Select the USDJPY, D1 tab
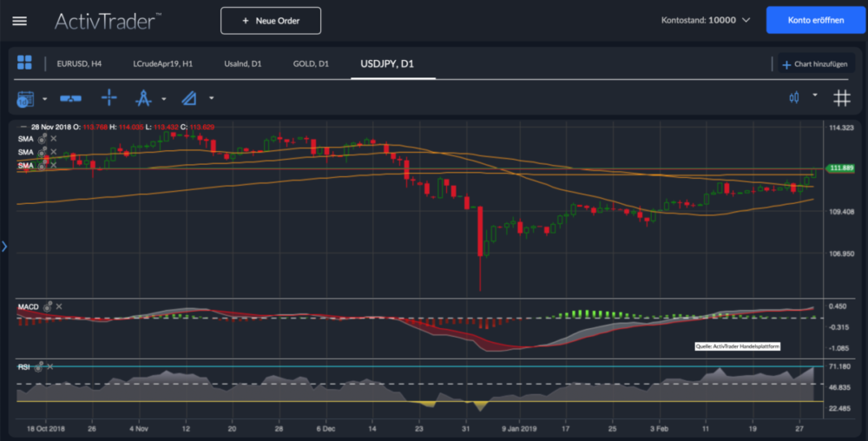The image size is (868, 441). (x=387, y=64)
